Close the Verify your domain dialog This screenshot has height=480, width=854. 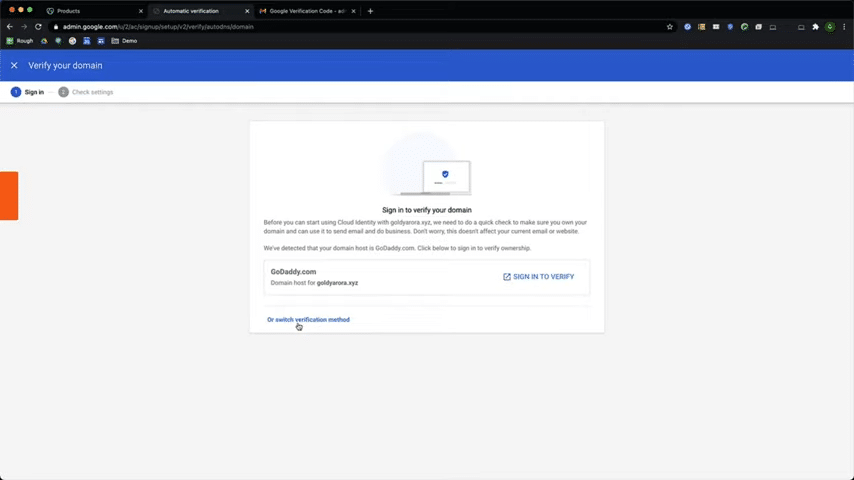click(x=14, y=65)
